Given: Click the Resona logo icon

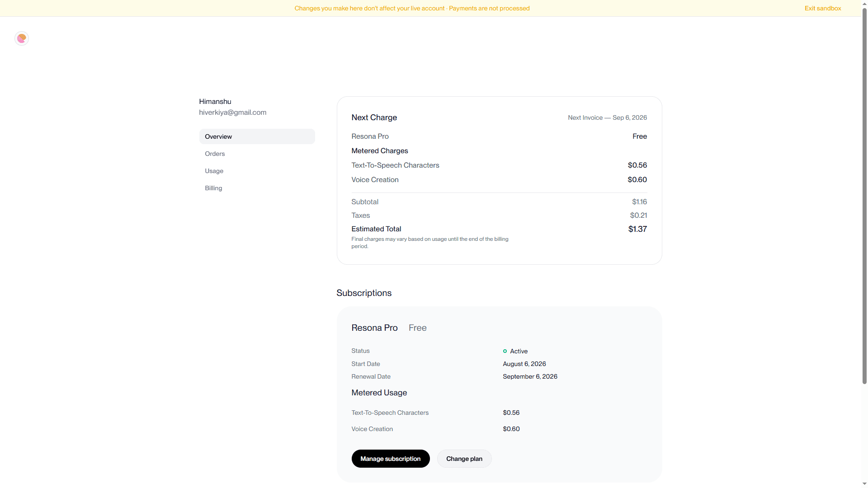Looking at the screenshot, I should [x=22, y=38].
